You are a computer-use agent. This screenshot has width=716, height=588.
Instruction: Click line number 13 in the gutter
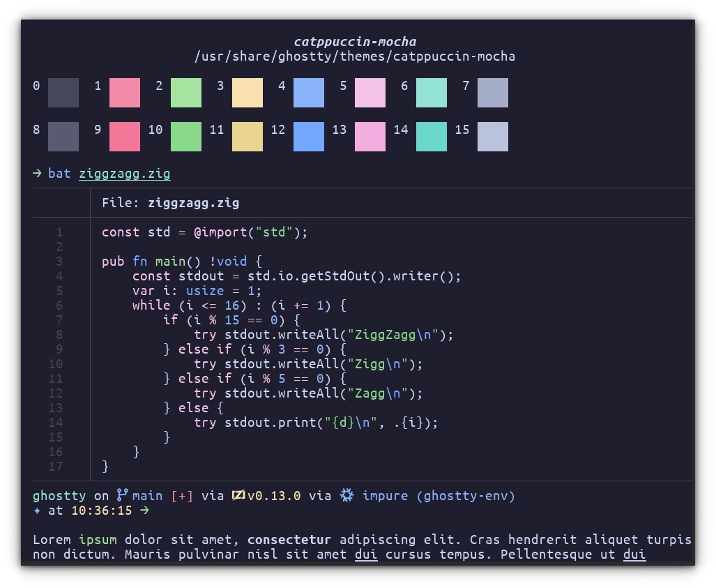(56, 408)
